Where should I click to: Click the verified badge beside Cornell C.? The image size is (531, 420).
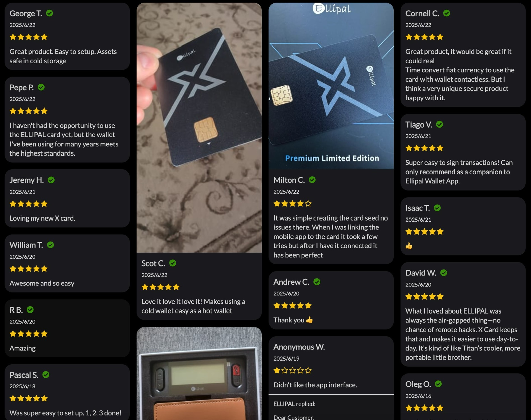[x=447, y=13]
